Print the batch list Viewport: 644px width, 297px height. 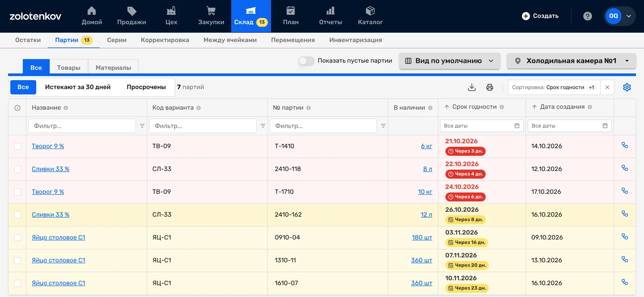(490, 87)
